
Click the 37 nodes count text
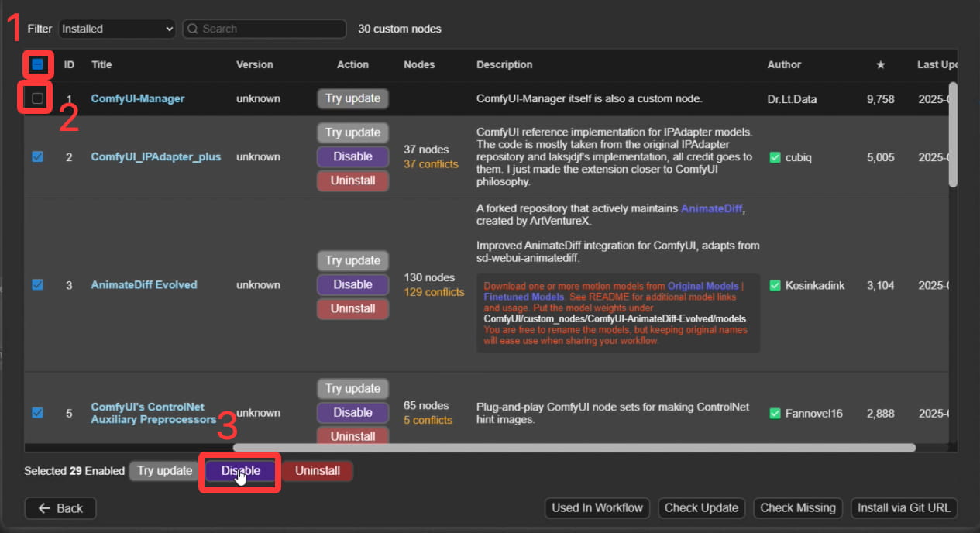(426, 150)
